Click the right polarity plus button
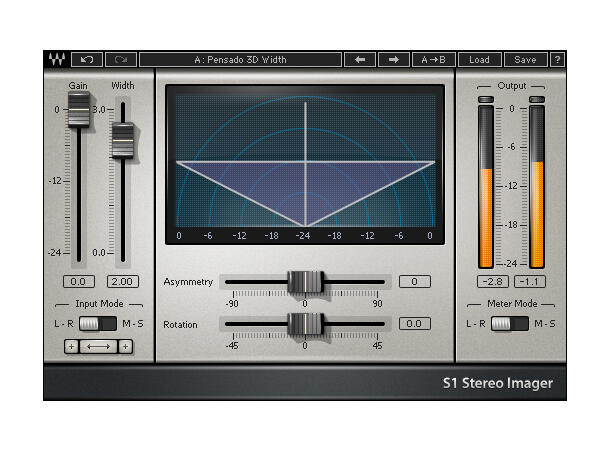The image size is (610, 450). (125, 347)
